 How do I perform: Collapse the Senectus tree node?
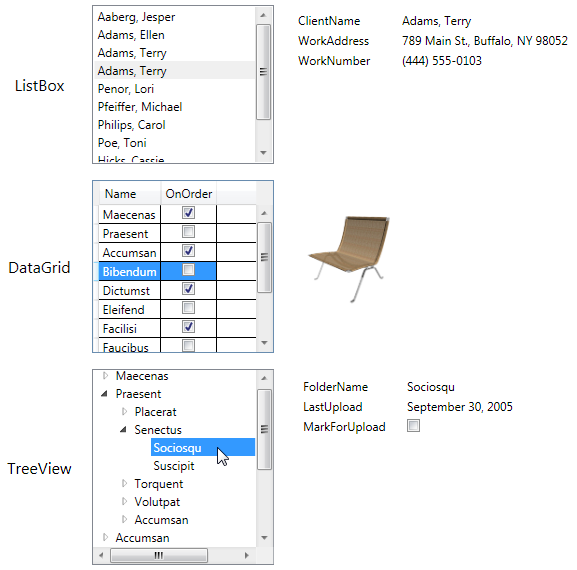(x=123, y=429)
